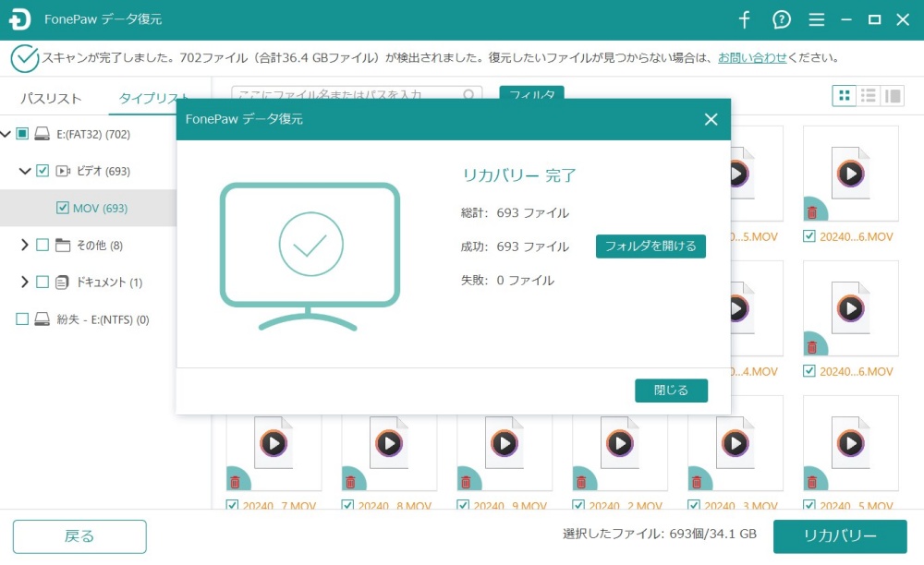Open the お問い合わせ contact link
This screenshot has height=565, width=924.
[x=752, y=57]
